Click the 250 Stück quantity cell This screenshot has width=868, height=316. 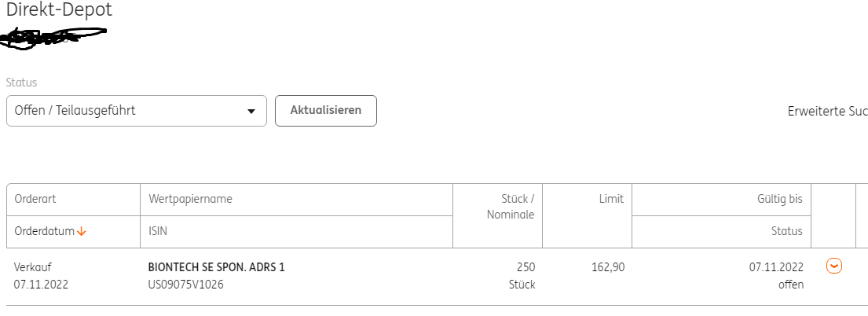pos(522,275)
